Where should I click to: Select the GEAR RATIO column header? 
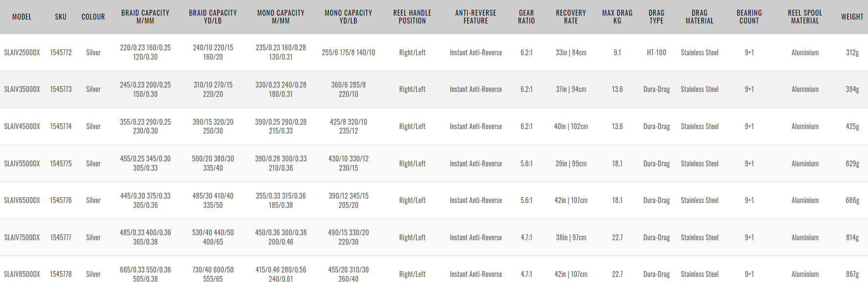click(x=526, y=17)
